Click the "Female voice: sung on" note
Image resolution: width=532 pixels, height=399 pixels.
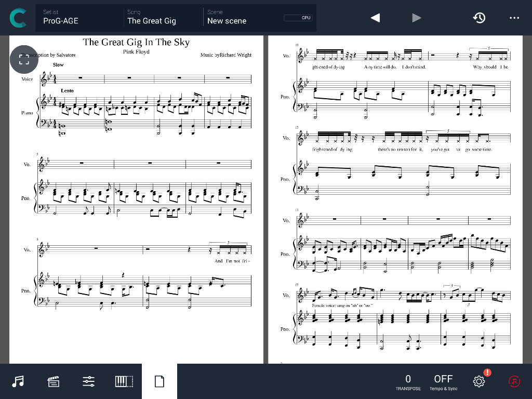(x=342, y=305)
